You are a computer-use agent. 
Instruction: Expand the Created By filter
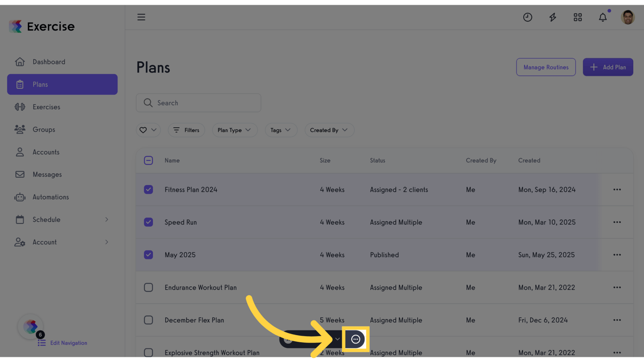(x=329, y=130)
